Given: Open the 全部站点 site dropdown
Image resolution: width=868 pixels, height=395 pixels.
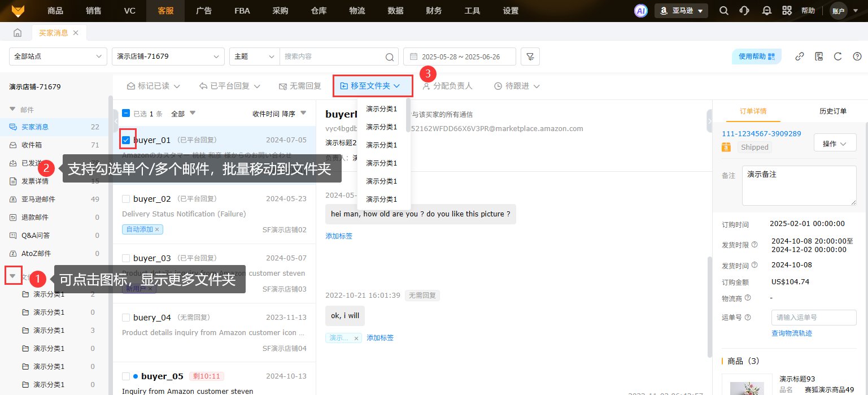Looking at the screenshot, I should (58, 57).
